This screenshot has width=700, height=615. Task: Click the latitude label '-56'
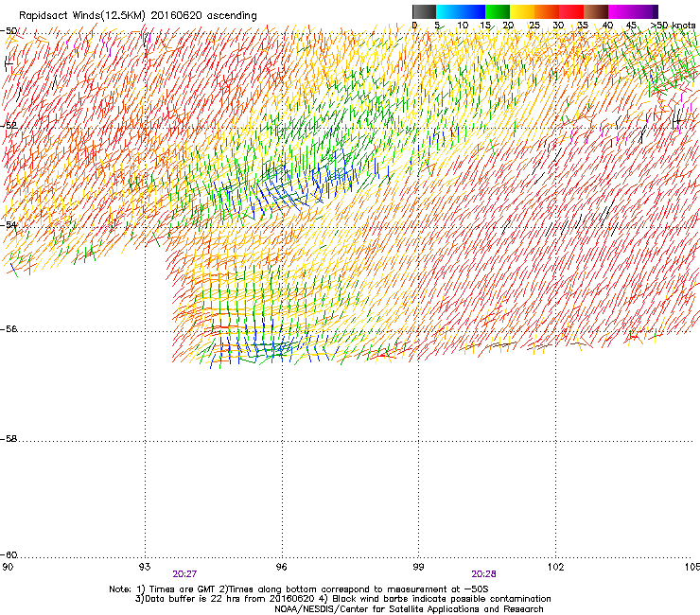pyautogui.click(x=9, y=329)
